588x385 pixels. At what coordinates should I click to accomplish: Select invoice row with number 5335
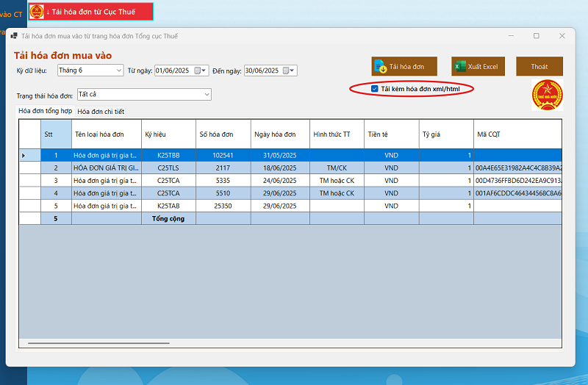coord(223,180)
